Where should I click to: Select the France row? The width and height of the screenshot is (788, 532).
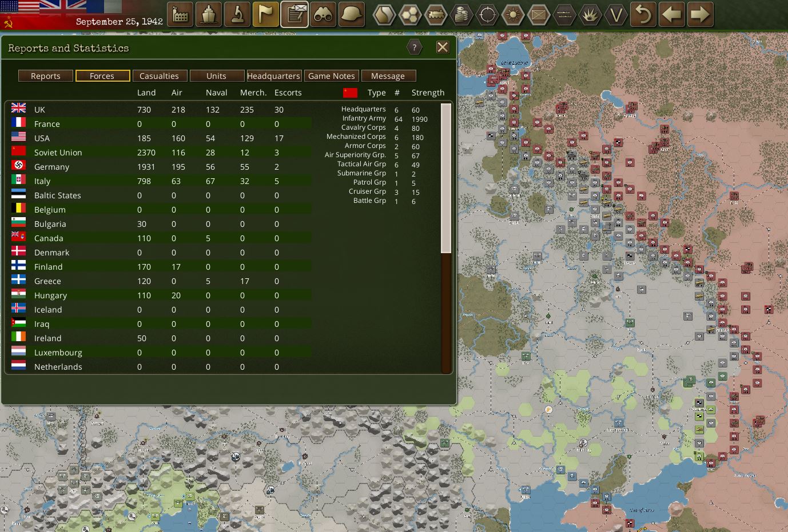pos(161,124)
